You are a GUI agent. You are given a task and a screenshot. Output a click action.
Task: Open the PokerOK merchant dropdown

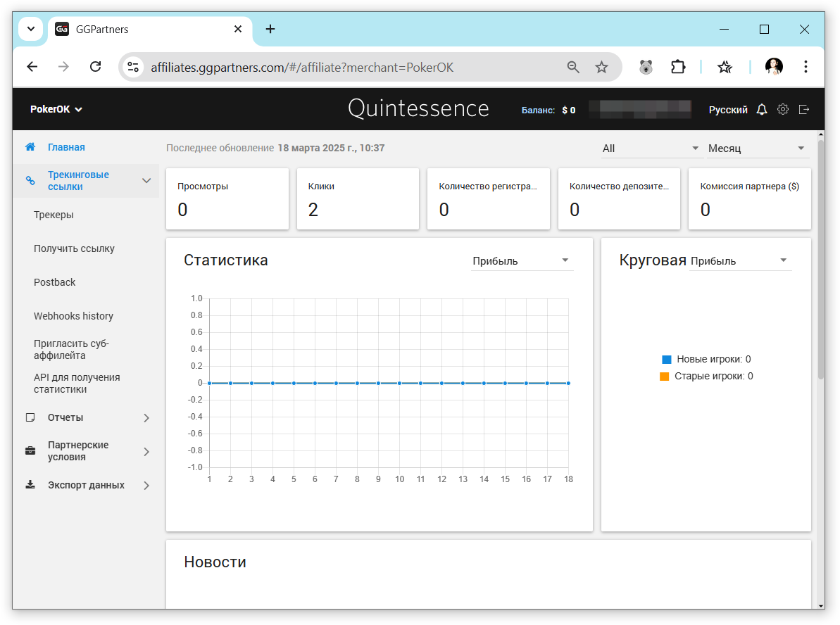[x=56, y=109]
